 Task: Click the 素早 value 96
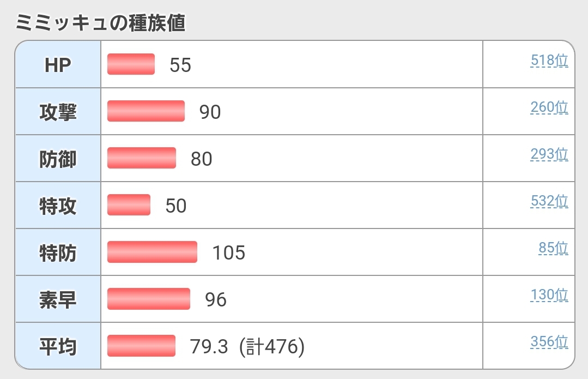(x=216, y=300)
